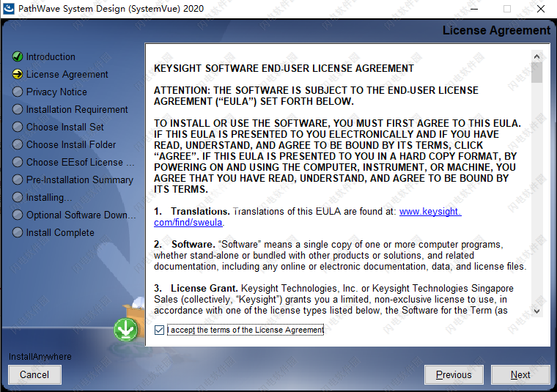The width and height of the screenshot is (557, 392).
Task: Minimize the installer window
Action: click(474, 9)
